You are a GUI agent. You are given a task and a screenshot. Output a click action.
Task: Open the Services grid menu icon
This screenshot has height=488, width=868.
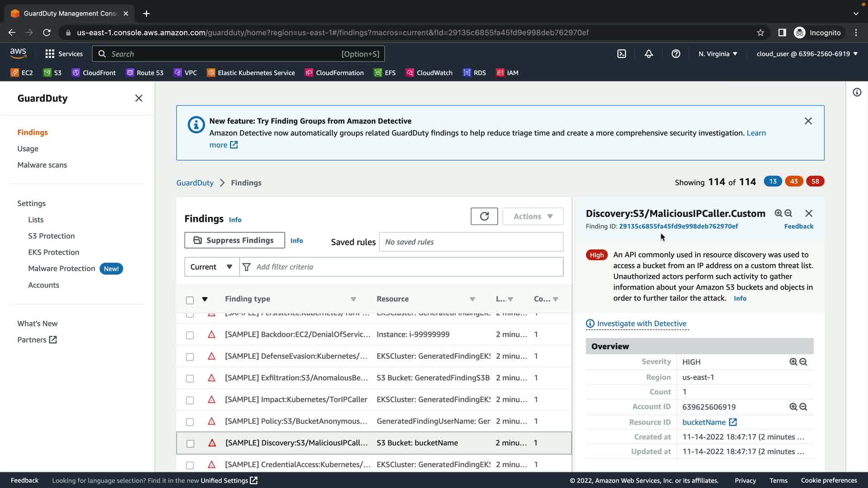(x=50, y=54)
